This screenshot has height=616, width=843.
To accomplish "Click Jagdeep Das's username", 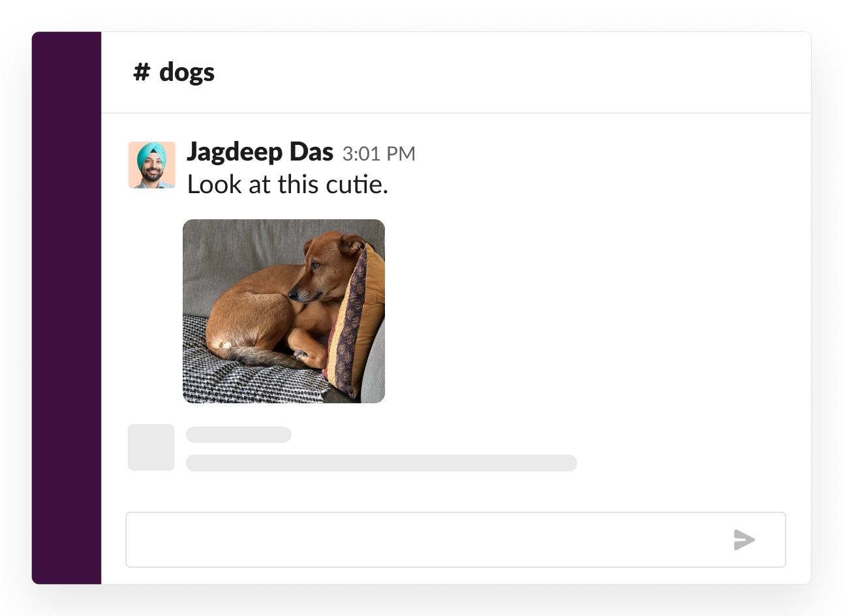I will pos(260,151).
